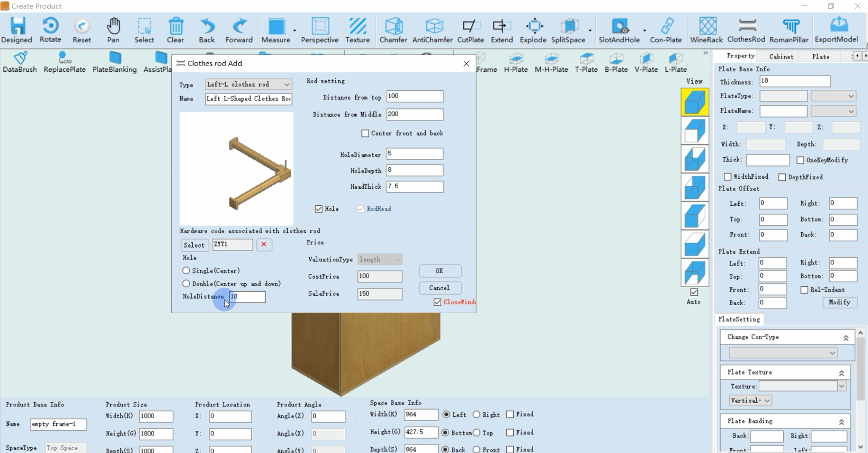Select the AntiChamfer tool

[x=432, y=30]
